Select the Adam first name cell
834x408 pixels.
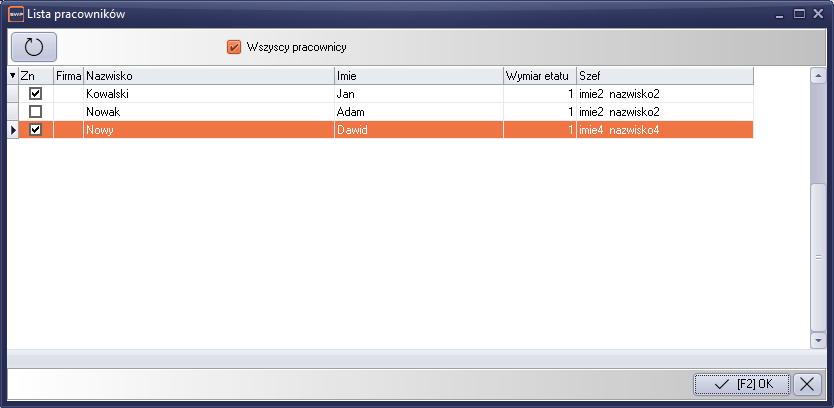point(418,112)
